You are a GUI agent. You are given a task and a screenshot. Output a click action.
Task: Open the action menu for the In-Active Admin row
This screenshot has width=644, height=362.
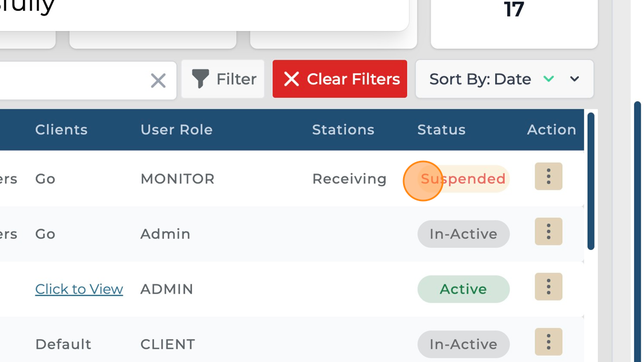click(549, 232)
